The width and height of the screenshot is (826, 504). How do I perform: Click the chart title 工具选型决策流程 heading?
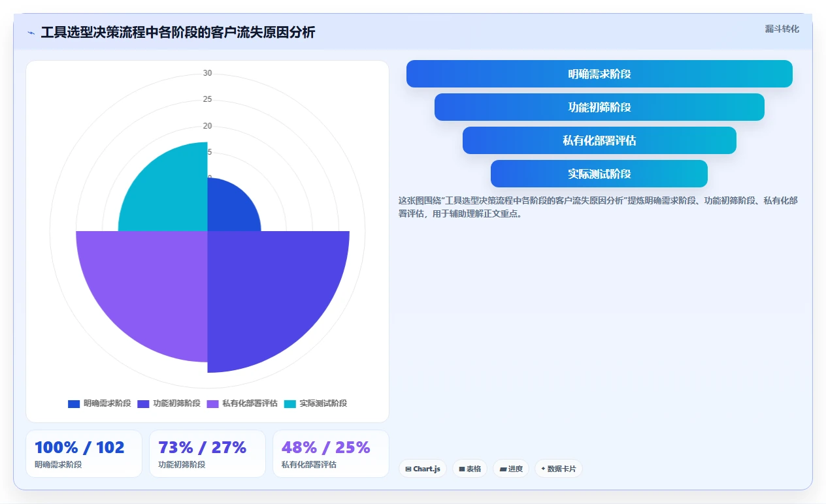click(178, 33)
